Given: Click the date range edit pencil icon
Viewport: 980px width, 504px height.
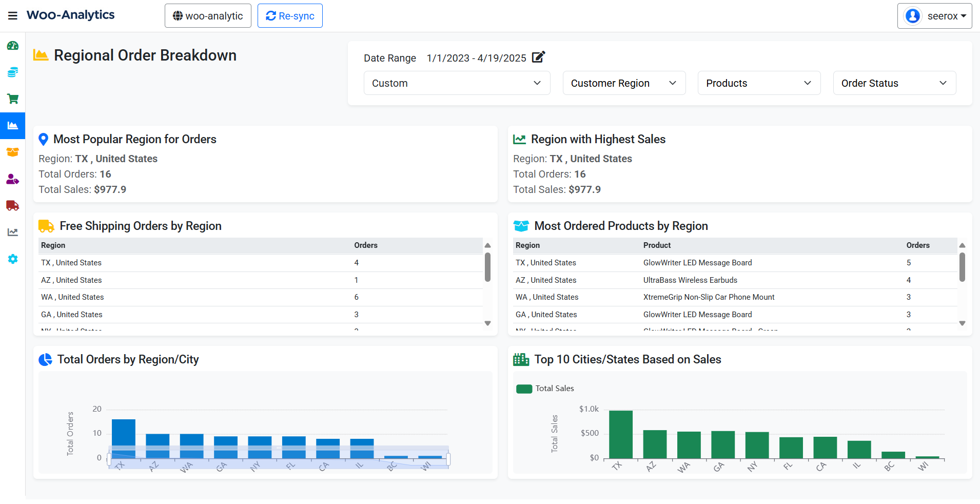Looking at the screenshot, I should [538, 57].
